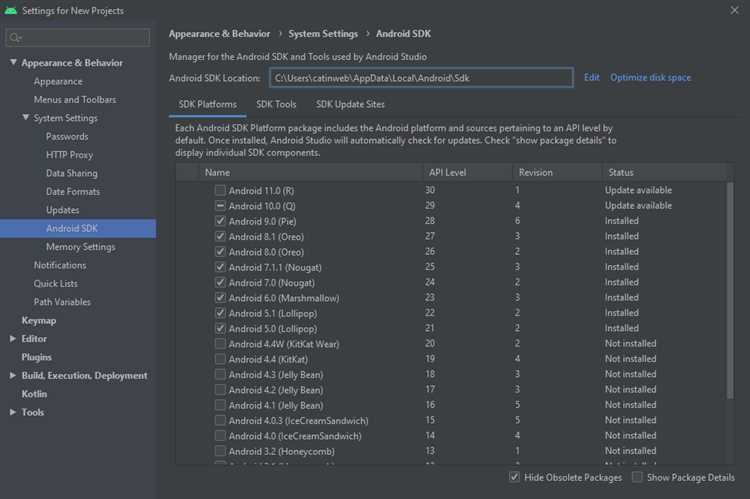750x499 pixels.
Task: Click the vertical scrollbar of the SDK platforms list
Action: point(730,290)
